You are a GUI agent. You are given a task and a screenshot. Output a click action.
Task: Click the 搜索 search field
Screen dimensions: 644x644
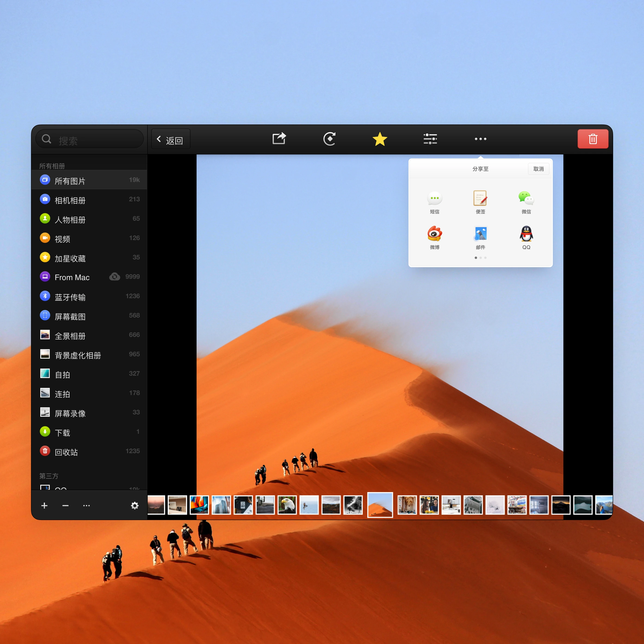click(89, 139)
